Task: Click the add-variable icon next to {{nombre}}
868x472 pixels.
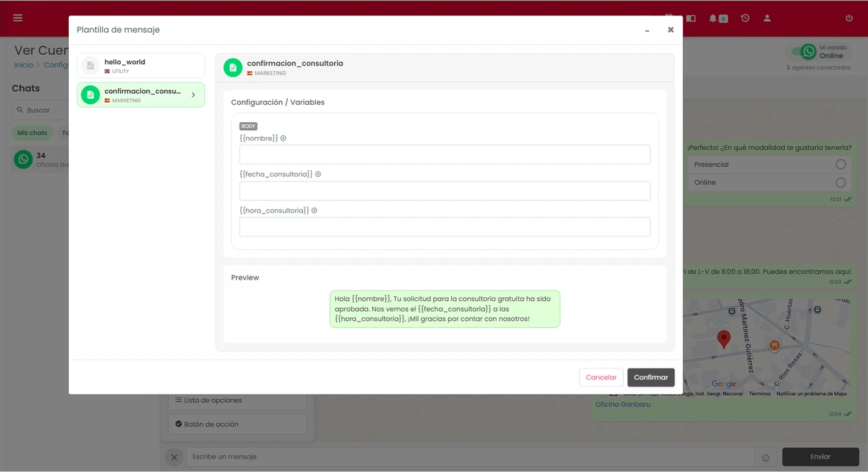Action: [283, 138]
